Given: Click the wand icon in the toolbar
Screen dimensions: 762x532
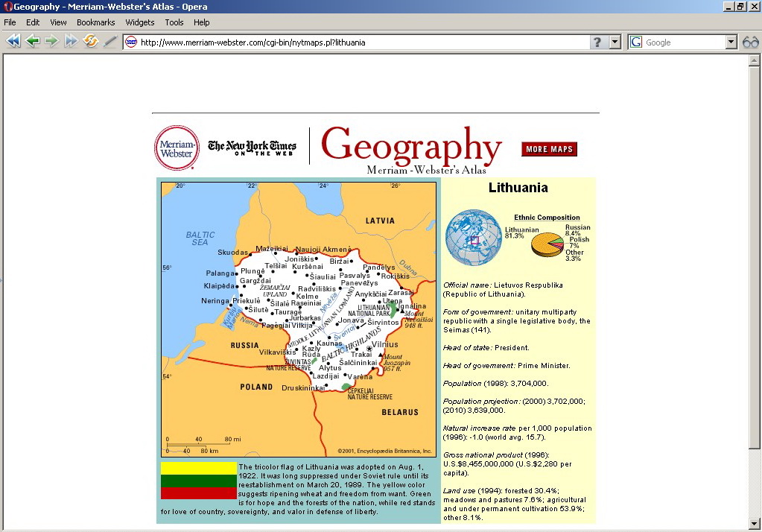Looking at the screenshot, I should tap(110, 42).
